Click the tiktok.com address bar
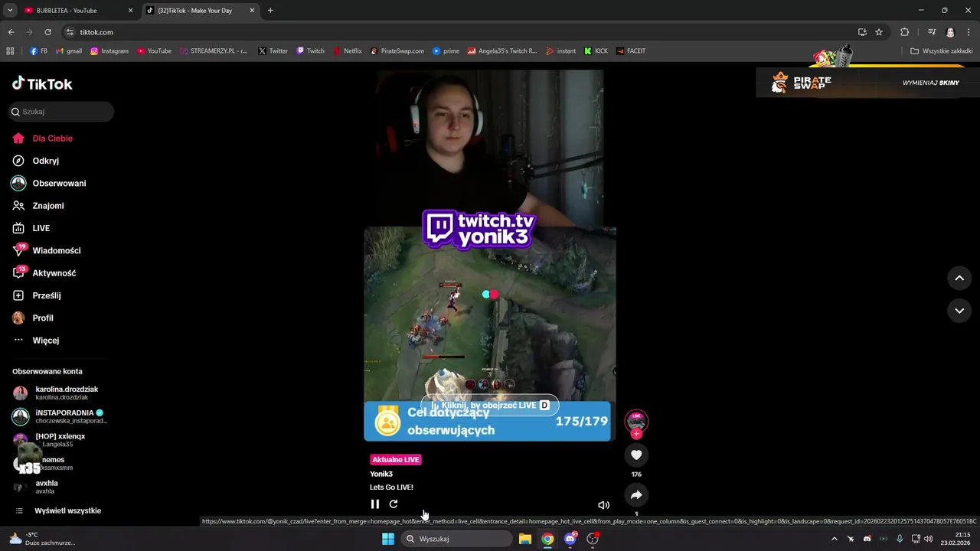 pos(459,32)
